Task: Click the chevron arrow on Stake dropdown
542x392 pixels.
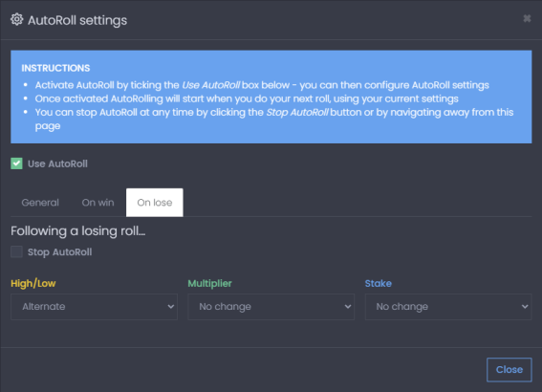Action: click(x=525, y=307)
